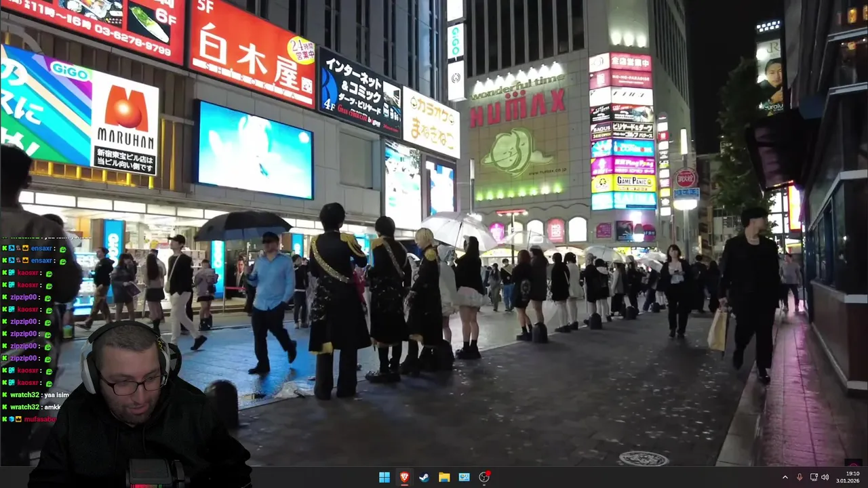Open the Windows Start menu
Viewport: 868px width, 488px height.
[384, 477]
